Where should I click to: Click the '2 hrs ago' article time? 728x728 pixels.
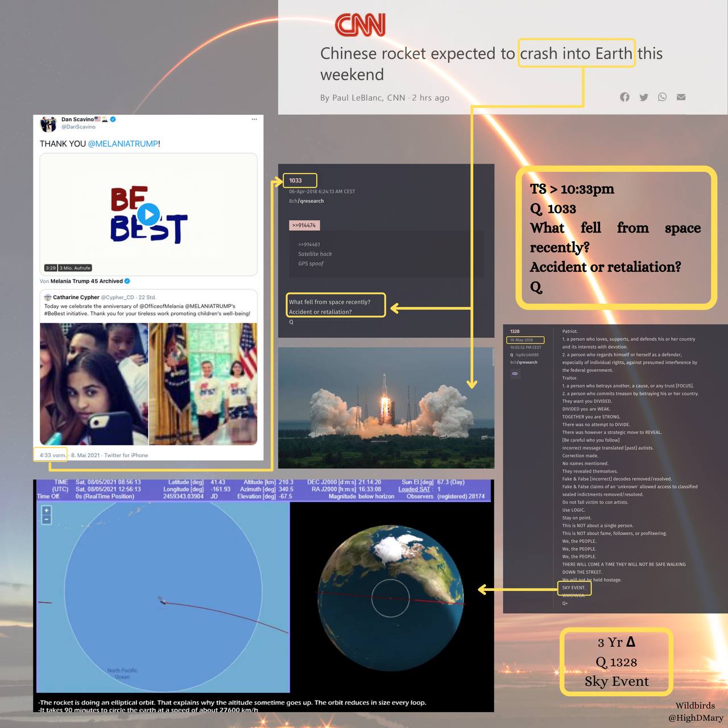(x=431, y=98)
